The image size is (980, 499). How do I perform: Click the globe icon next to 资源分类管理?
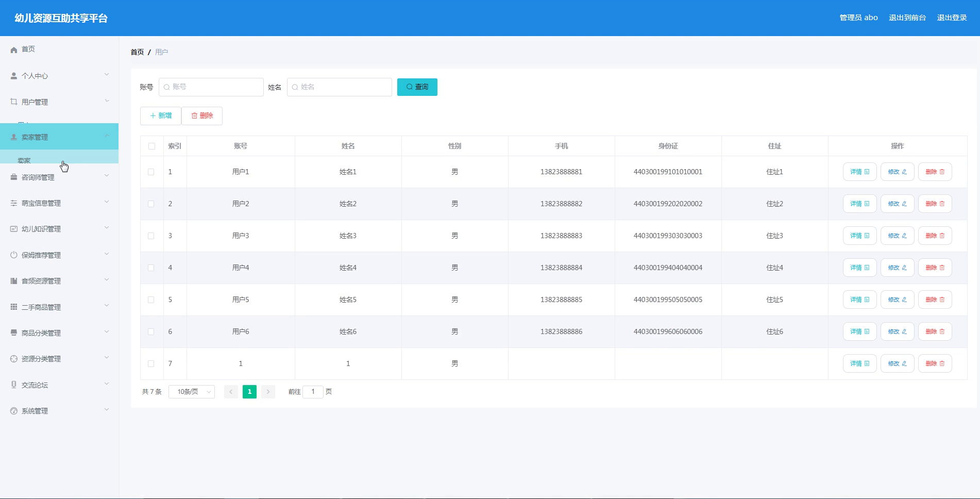(x=14, y=359)
